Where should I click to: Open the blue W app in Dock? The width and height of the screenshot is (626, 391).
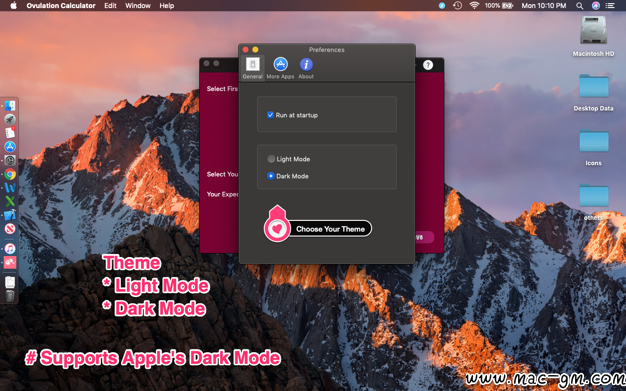click(x=10, y=188)
